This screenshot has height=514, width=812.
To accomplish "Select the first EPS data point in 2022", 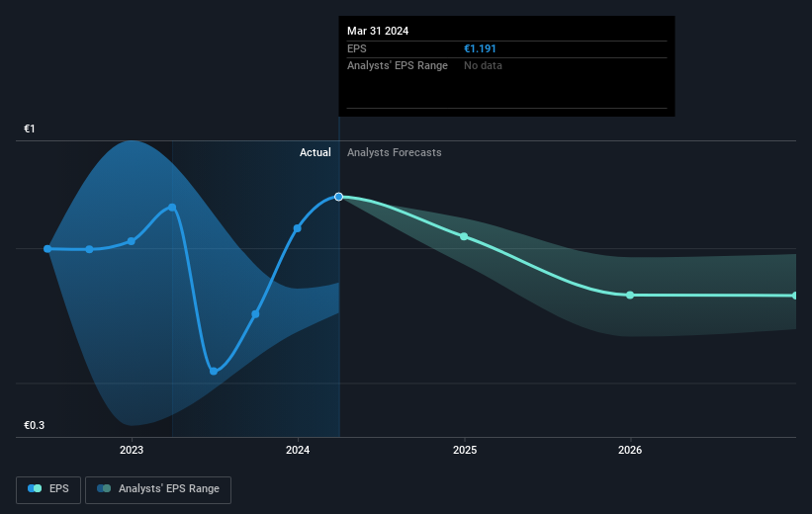I will pos(47,249).
